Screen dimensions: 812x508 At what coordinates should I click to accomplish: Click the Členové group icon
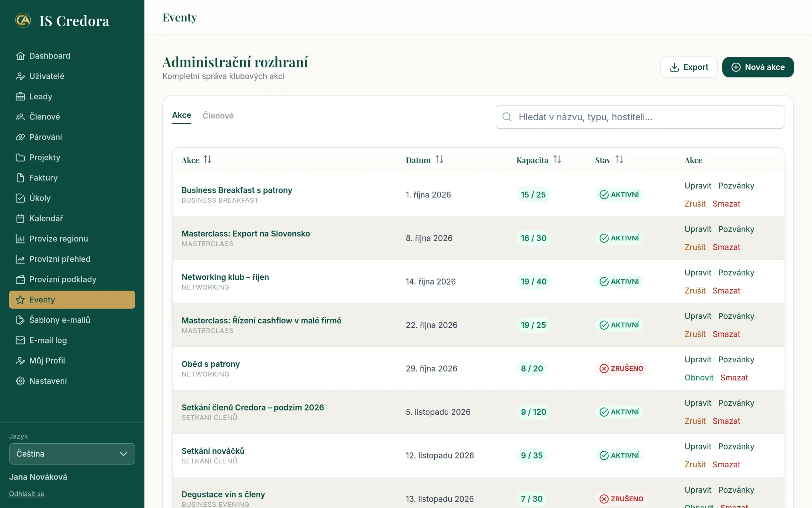(20, 117)
